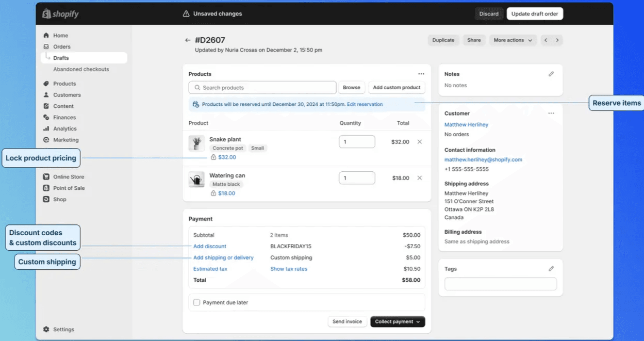The height and width of the screenshot is (341, 644).
Task: Click the Watering can $18.00 price link
Action: coord(226,193)
